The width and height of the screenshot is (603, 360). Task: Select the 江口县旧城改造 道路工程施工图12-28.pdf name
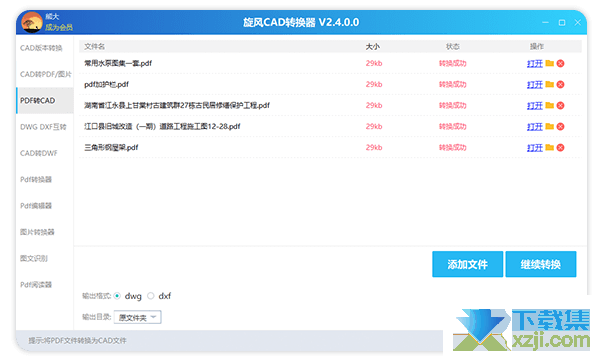tap(162, 127)
